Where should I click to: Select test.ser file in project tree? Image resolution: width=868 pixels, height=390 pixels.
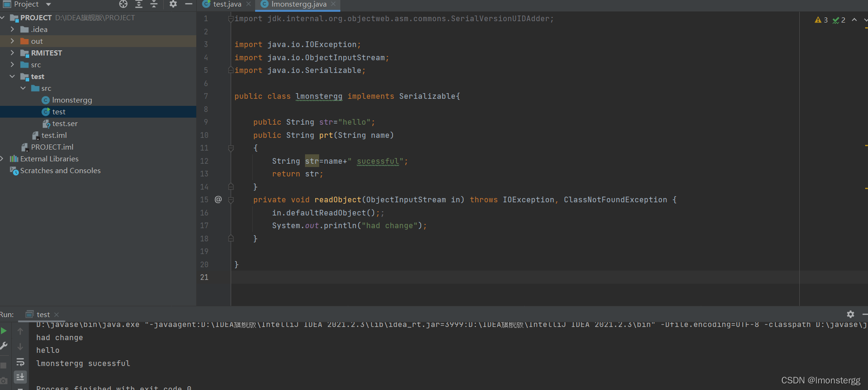(x=65, y=123)
